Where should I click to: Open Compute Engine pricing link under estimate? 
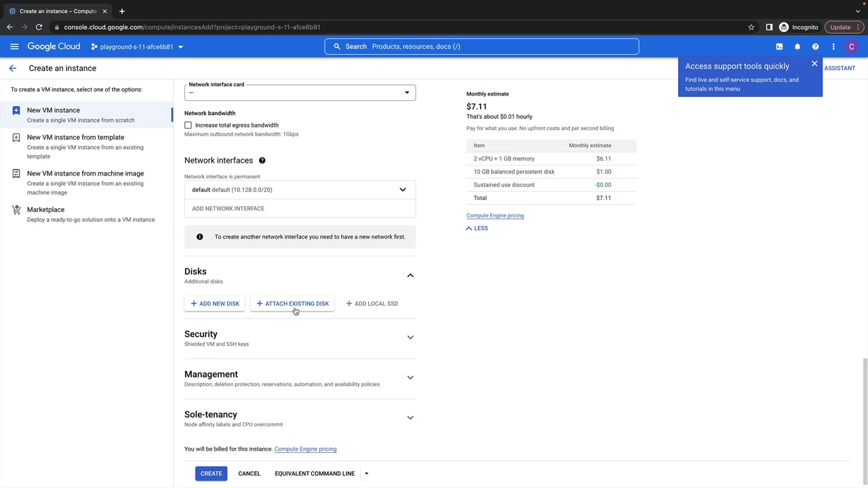tap(495, 216)
